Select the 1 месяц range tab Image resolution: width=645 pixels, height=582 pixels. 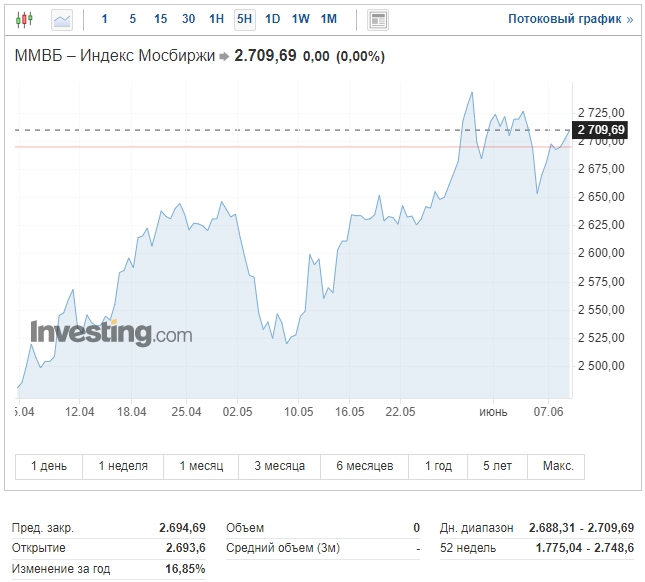pos(201,466)
